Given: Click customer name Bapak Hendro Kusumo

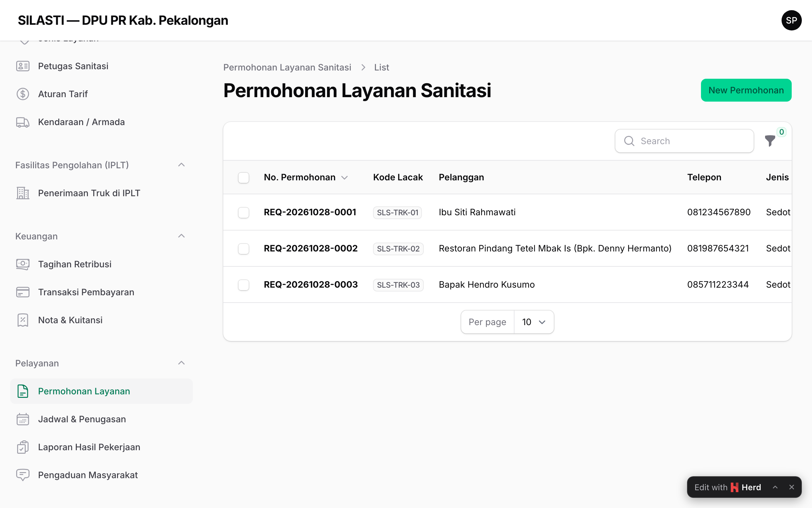Looking at the screenshot, I should (x=487, y=284).
